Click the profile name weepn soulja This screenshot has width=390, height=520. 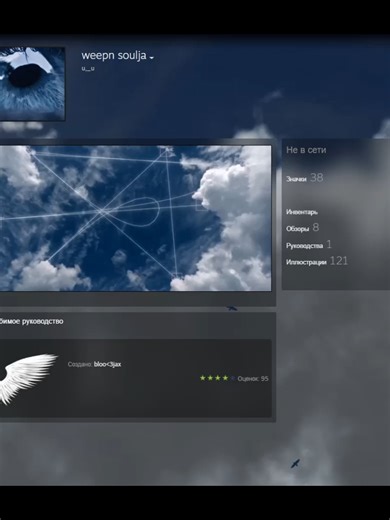(x=114, y=55)
